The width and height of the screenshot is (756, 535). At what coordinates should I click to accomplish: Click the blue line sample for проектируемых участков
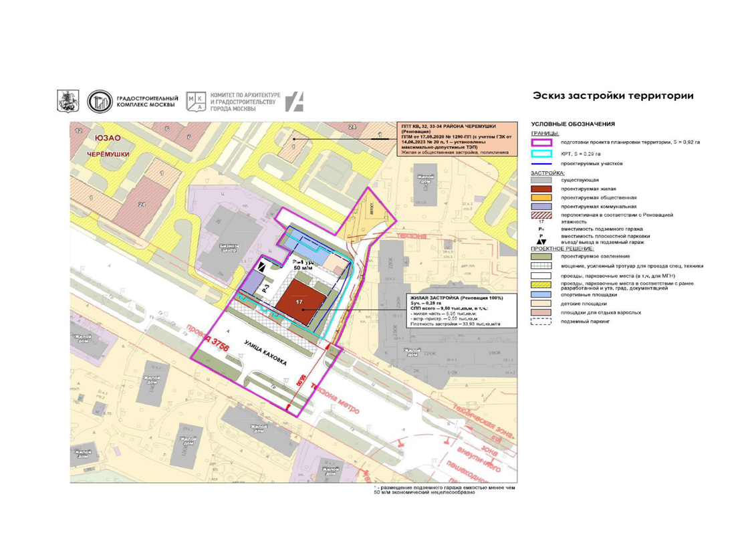[x=541, y=164]
